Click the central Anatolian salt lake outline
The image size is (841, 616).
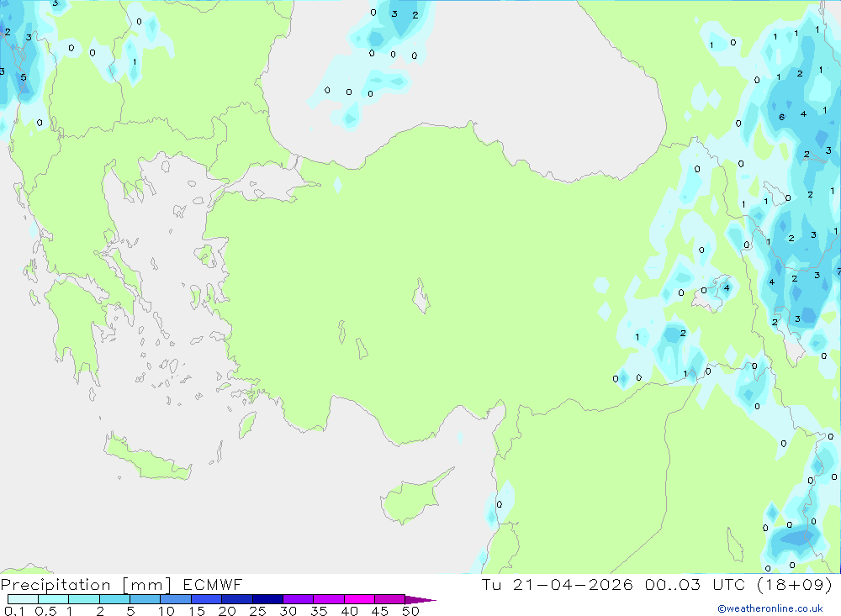[x=421, y=296]
